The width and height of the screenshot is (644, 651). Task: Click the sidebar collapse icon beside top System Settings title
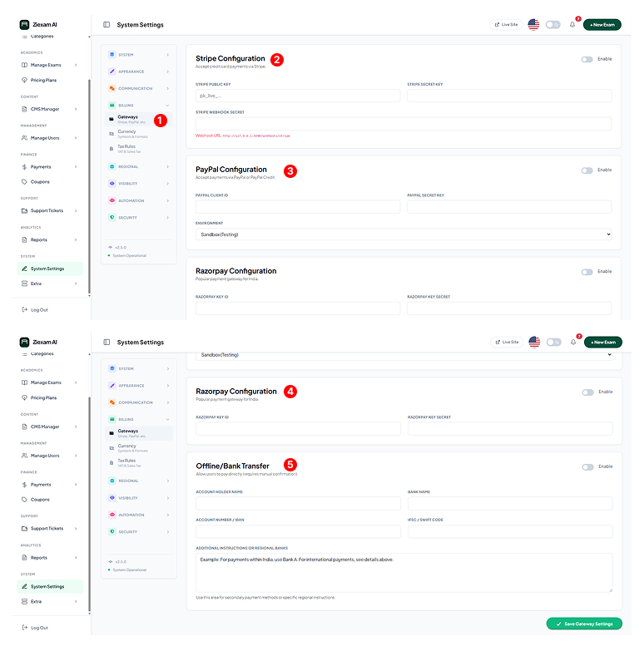pos(107,25)
